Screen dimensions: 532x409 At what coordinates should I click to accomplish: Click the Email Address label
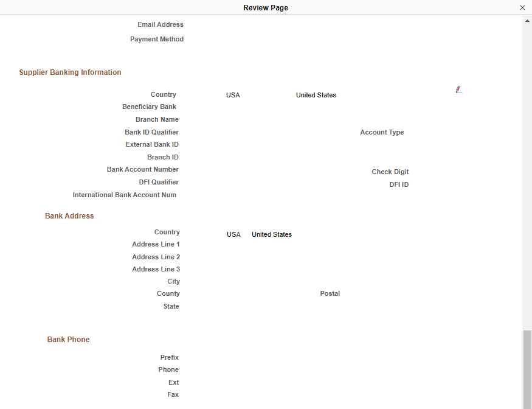pos(160,24)
